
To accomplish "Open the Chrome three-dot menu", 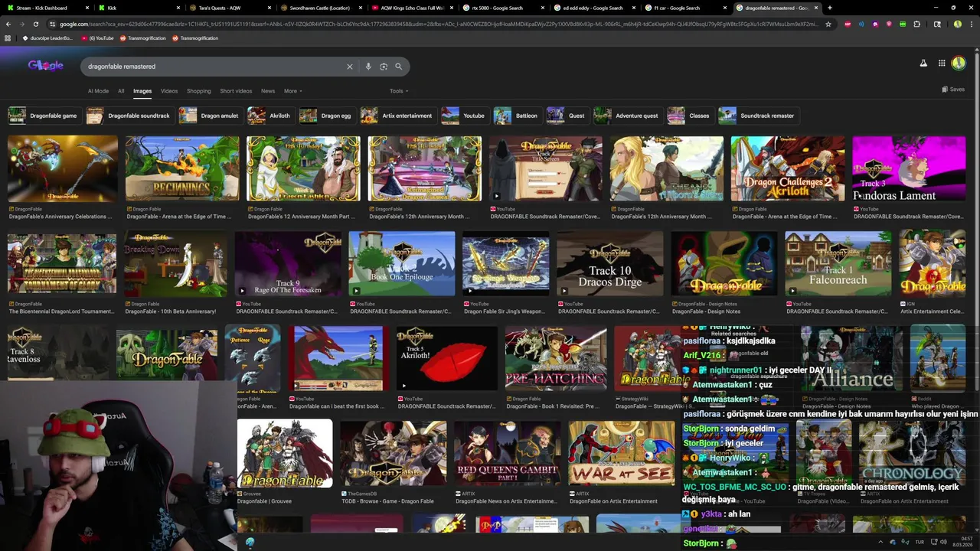I will [972, 24].
